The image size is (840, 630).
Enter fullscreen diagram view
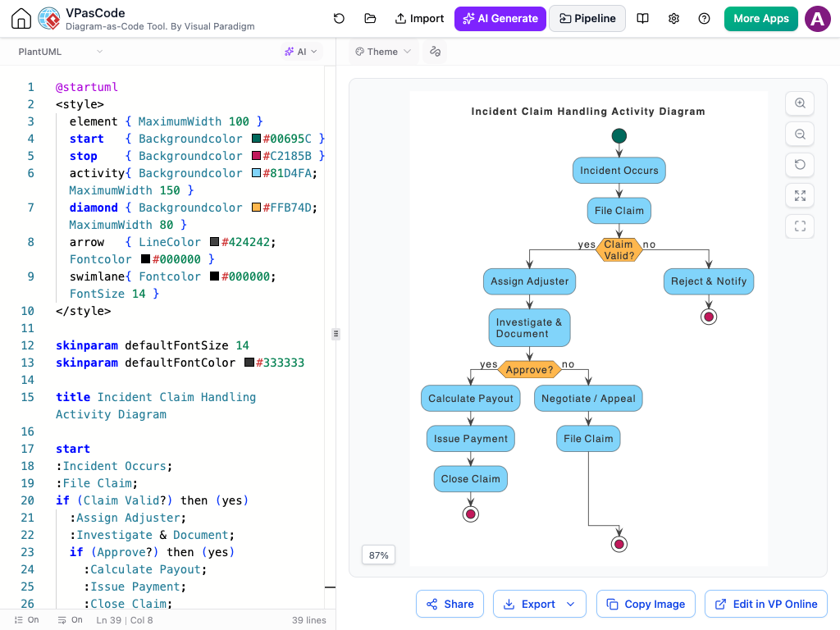click(x=800, y=226)
